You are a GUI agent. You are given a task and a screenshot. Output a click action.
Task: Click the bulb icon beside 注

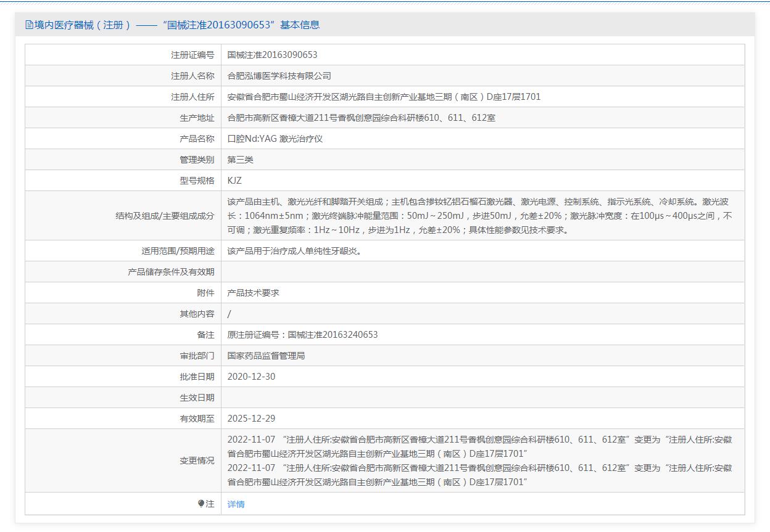point(201,504)
